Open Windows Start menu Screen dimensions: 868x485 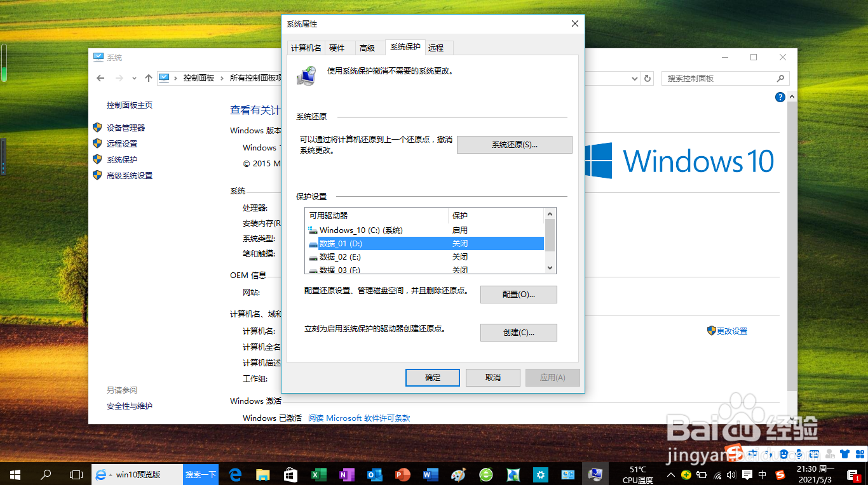click(x=15, y=474)
